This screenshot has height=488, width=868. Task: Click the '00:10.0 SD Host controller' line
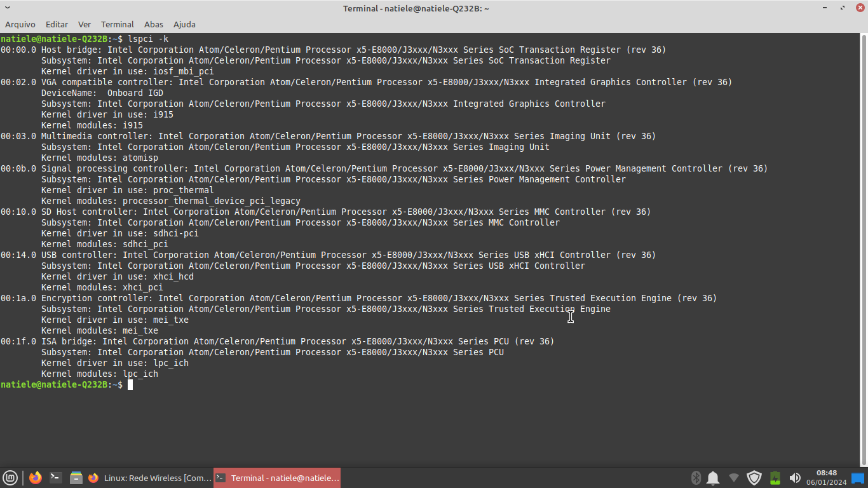325,212
